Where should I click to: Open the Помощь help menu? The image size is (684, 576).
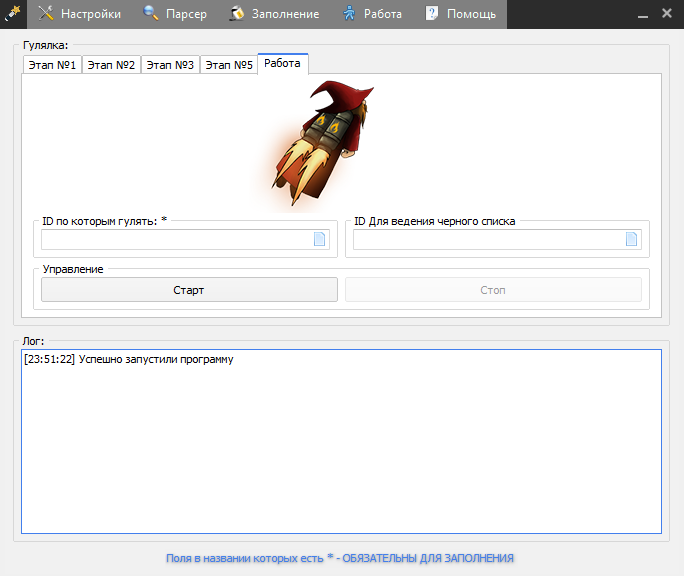click(x=460, y=14)
